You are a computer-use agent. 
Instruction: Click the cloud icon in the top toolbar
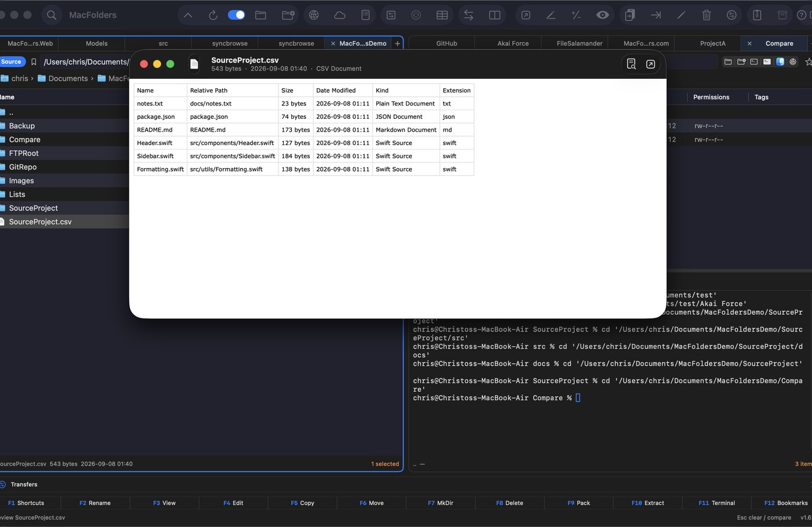(x=340, y=15)
